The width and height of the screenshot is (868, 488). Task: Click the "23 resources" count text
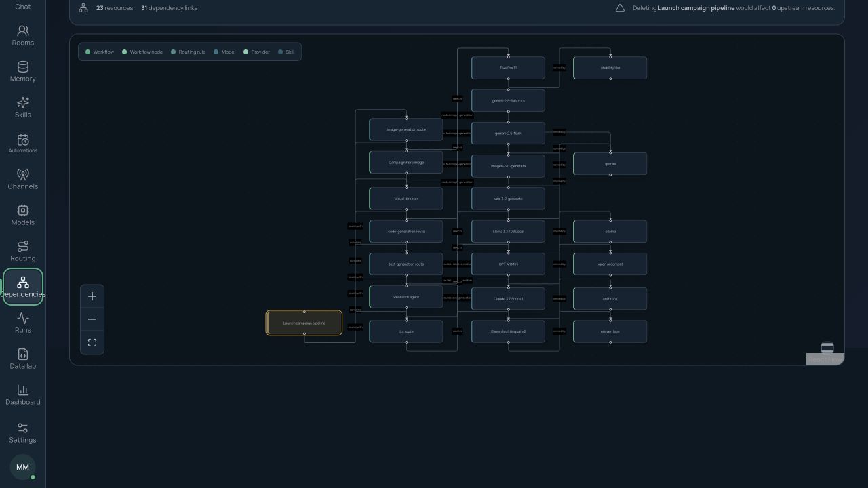[x=115, y=8]
